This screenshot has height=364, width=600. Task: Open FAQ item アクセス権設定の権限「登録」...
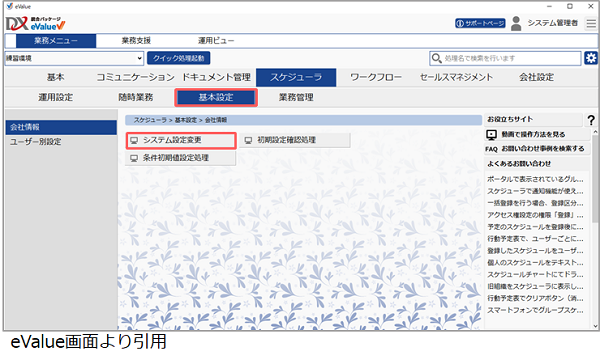535,215
